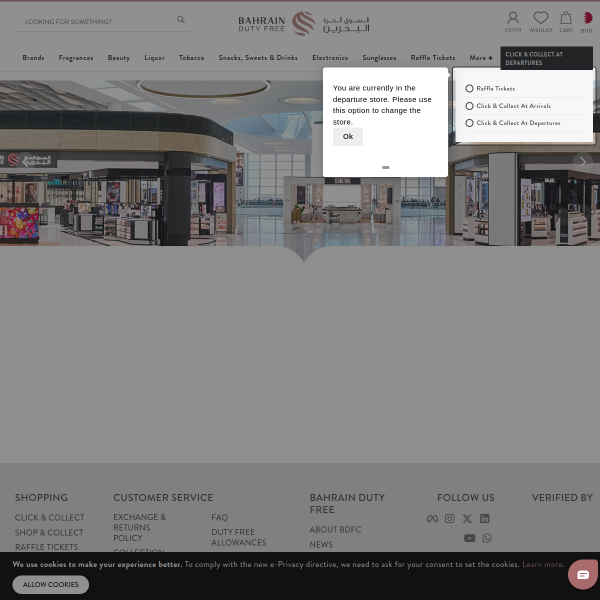Viewport: 600px width, 600px height.
Task: Open Snacks, Sweets & Drinks menu
Action: (258, 58)
